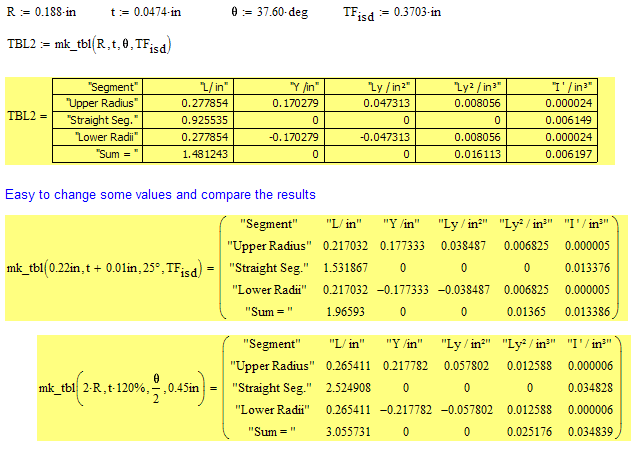Select the θ := 37.60·deg definition
Screen dimensions: 632x449
pos(270,12)
